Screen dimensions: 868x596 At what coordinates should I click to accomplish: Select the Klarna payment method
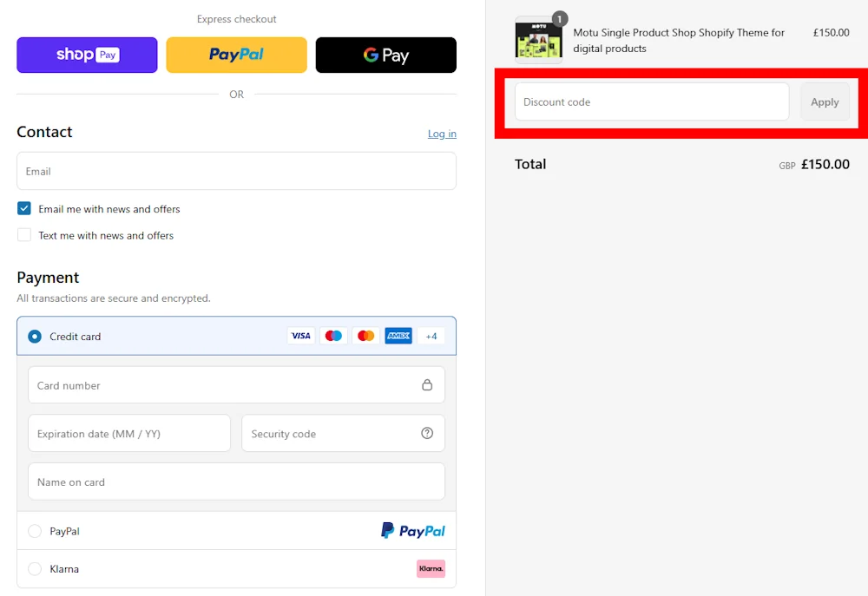pyautogui.click(x=35, y=569)
